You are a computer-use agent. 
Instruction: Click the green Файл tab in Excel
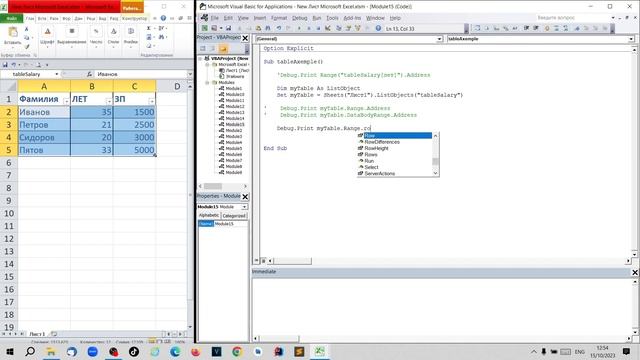pyautogui.click(x=11, y=18)
